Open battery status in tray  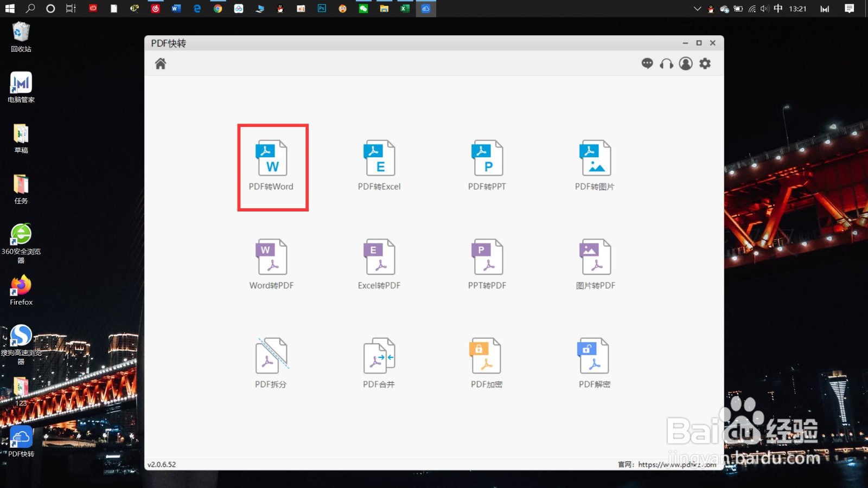tap(738, 9)
